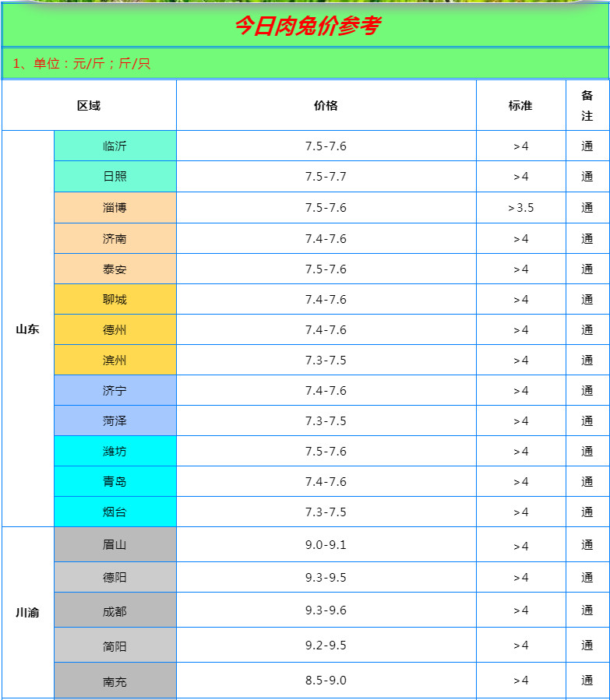Click the 备注 column header
Screen dimensions: 610x700
click(x=587, y=106)
